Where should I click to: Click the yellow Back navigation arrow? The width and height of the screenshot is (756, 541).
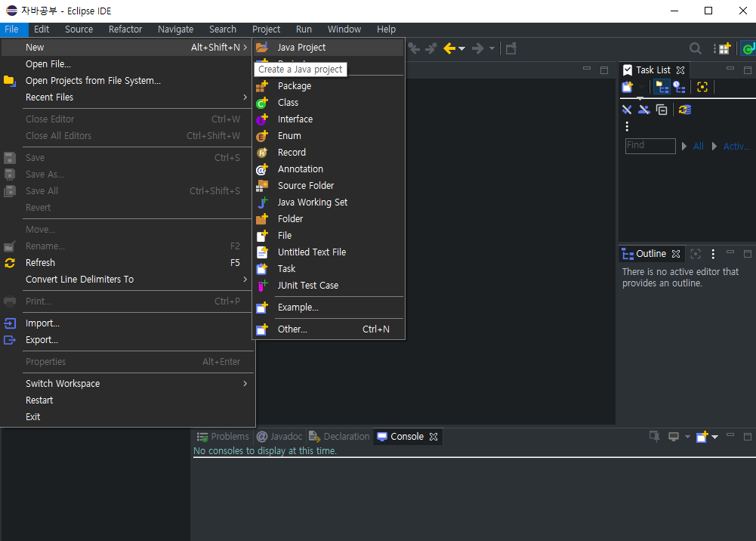click(449, 48)
